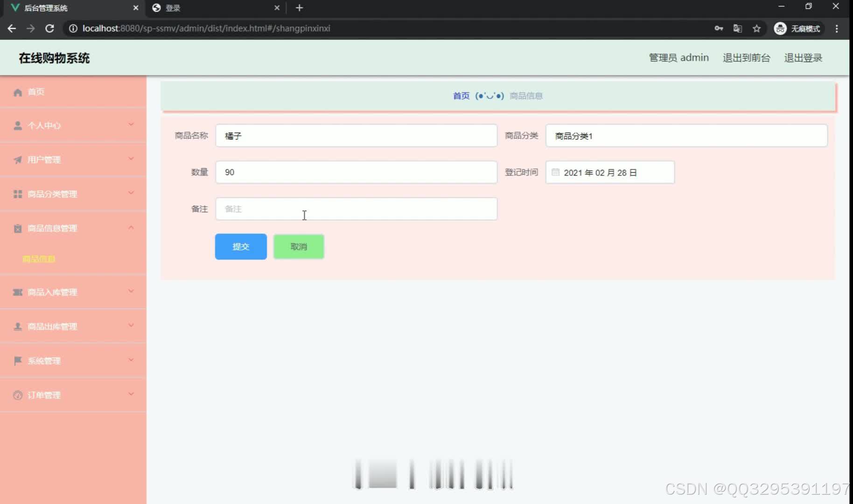Click the paper-plane icon beside 用户管理
This screenshot has width=853, height=504.
click(18, 160)
